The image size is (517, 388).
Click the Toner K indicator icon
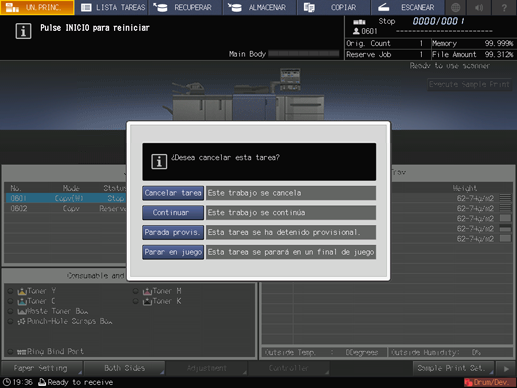click(147, 301)
